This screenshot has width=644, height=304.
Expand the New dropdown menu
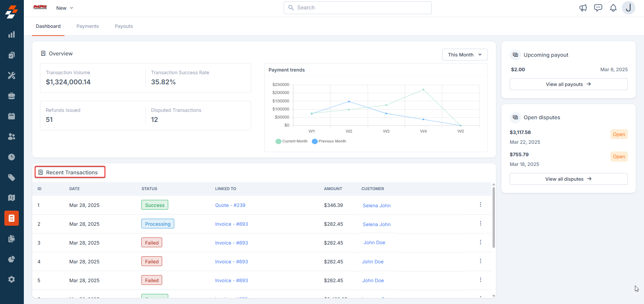click(64, 8)
